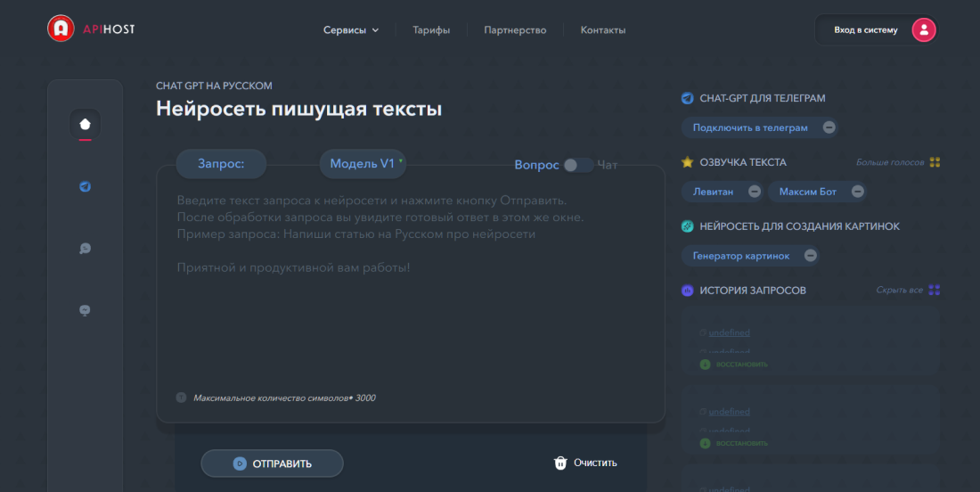Click the minus icon on Левитан
Viewport: 980px width, 492px height.
[755, 192]
